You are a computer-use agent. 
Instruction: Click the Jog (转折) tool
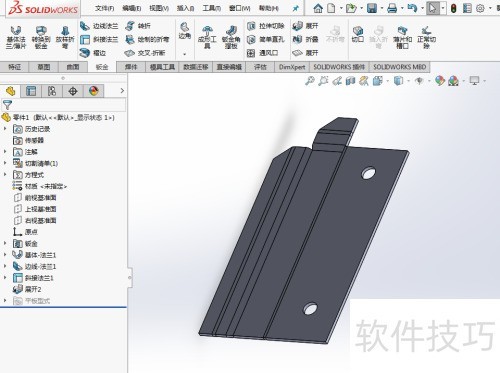pos(138,26)
